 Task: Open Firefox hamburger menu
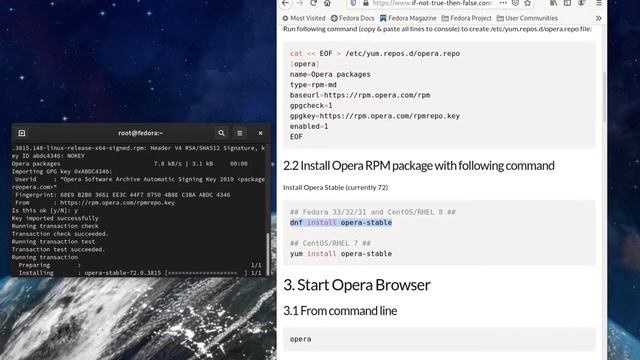point(599,3)
